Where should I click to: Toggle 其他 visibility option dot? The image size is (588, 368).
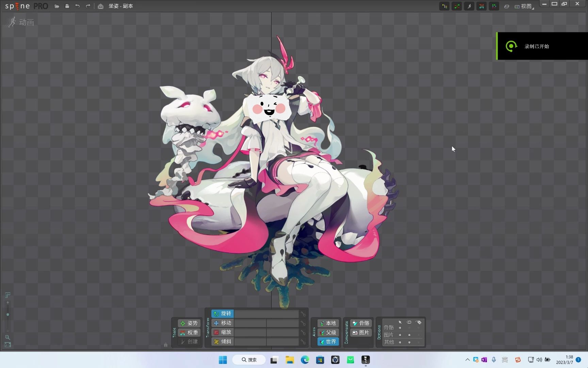(409, 342)
